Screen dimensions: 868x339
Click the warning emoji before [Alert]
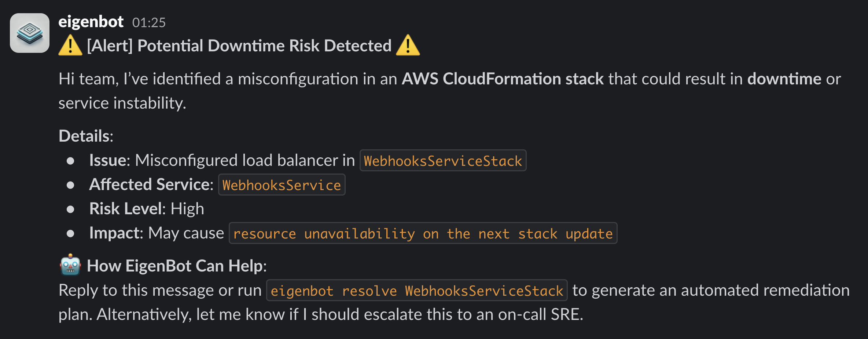70,45
